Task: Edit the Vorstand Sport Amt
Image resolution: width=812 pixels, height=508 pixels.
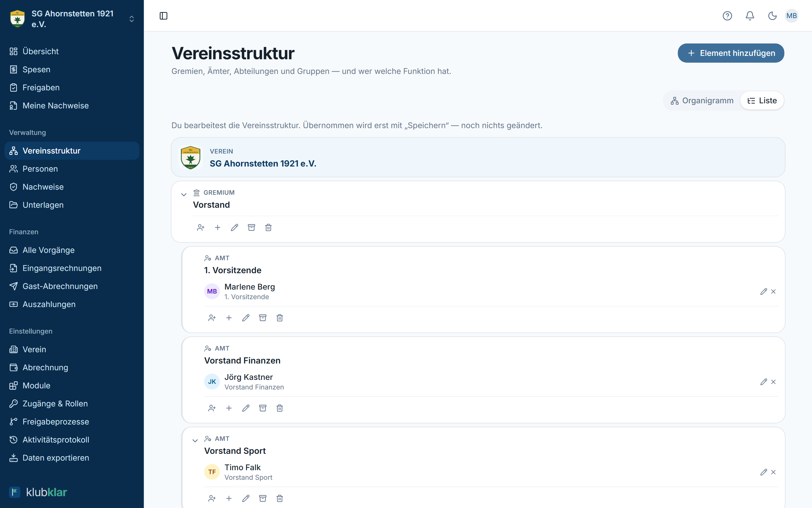Action: tap(246, 499)
